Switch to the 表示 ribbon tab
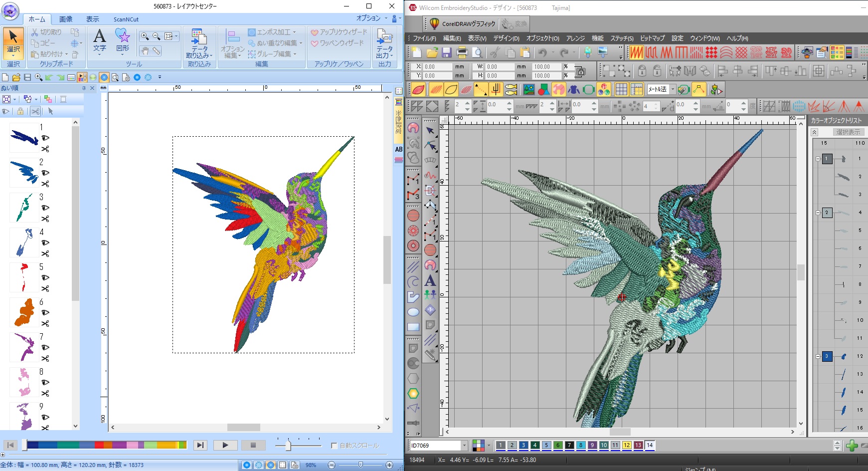Viewport: 868px width, 471px height. click(93, 19)
